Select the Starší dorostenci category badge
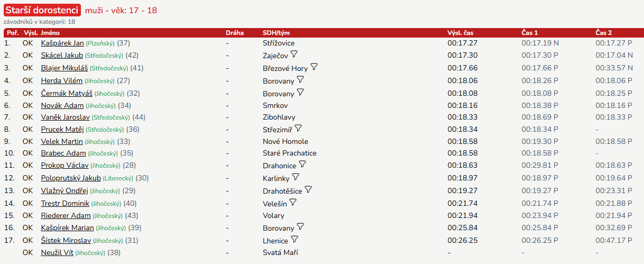 [x=42, y=10]
